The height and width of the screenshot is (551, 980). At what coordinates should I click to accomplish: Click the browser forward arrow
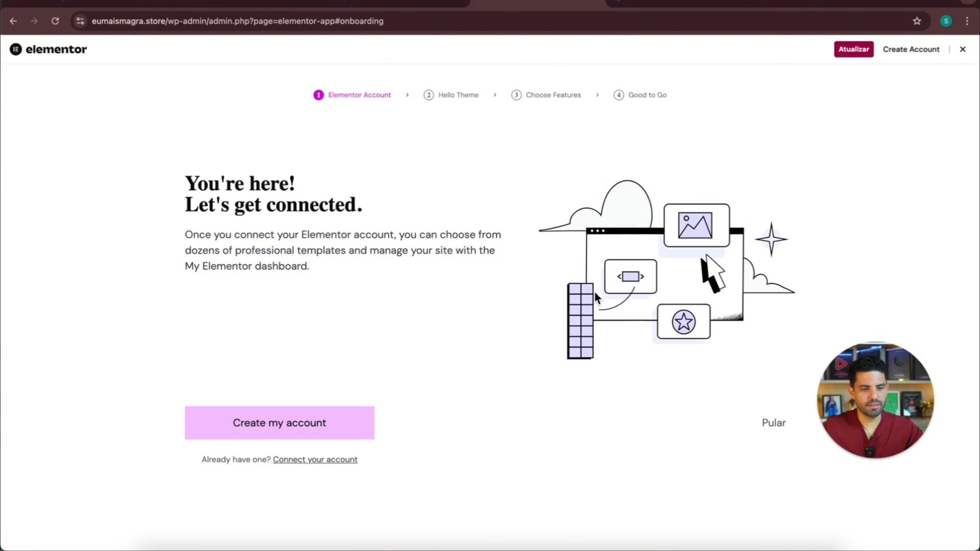[34, 21]
